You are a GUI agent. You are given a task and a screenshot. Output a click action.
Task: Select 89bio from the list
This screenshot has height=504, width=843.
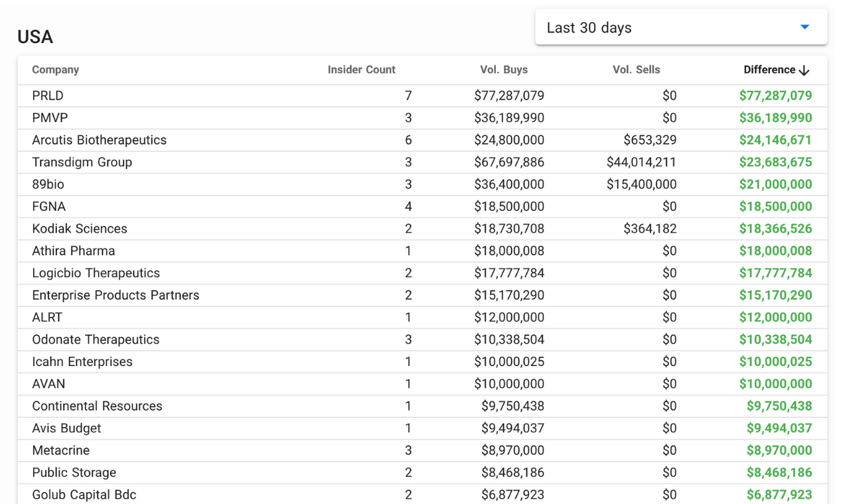pos(48,184)
